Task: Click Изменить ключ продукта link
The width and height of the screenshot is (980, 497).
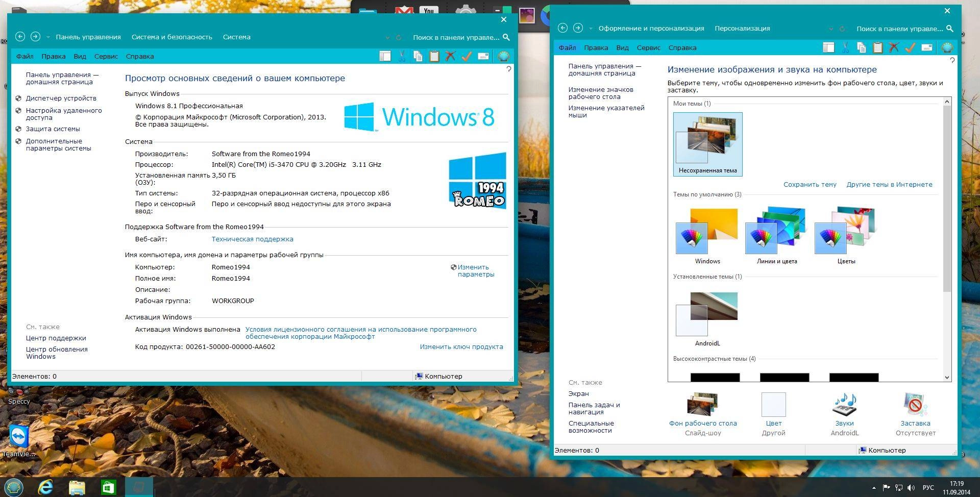Action: click(x=461, y=346)
